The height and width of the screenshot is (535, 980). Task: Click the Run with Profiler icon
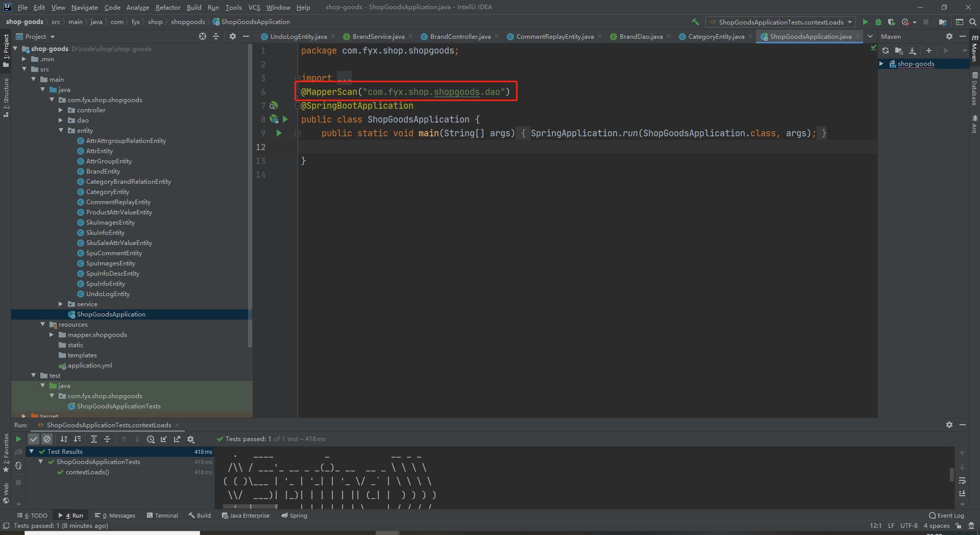(905, 22)
